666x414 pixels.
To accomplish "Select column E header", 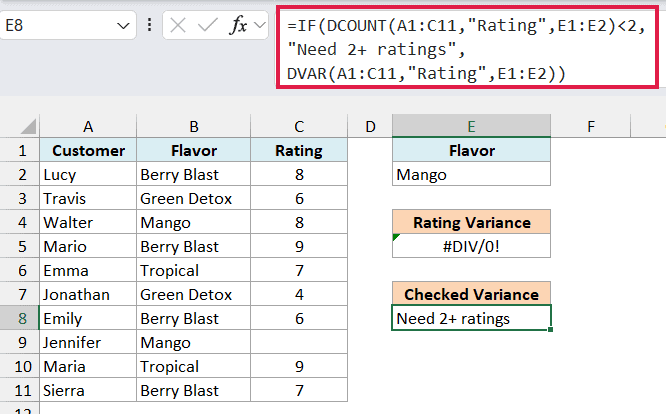I will pos(471,126).
